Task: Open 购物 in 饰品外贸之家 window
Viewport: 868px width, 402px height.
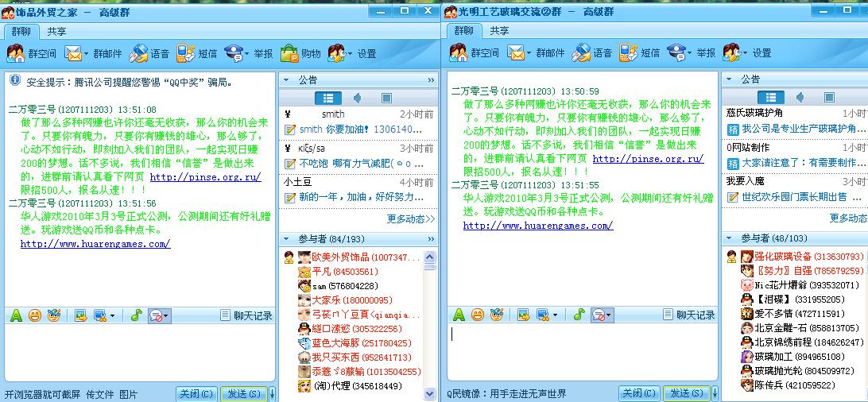Action: [300, 53]
